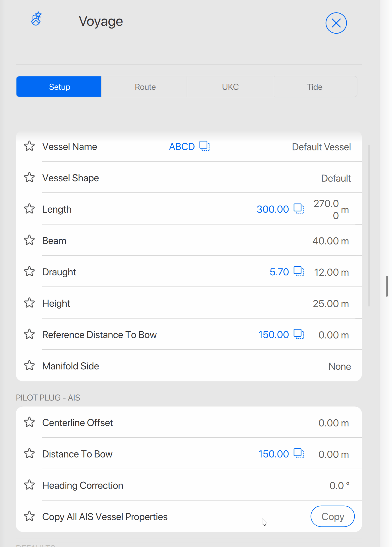Select the Tide tab
The image size is (392, 547).
pos(315,87)
